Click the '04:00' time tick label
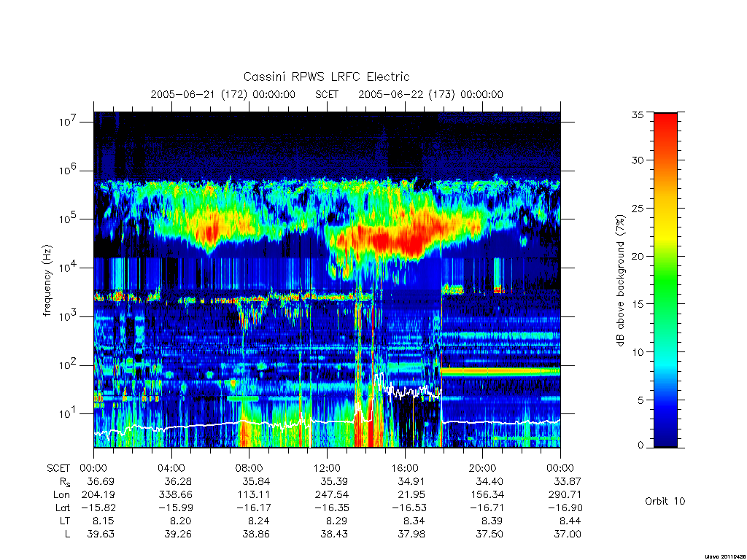747x560 pixels. (171, 468)
